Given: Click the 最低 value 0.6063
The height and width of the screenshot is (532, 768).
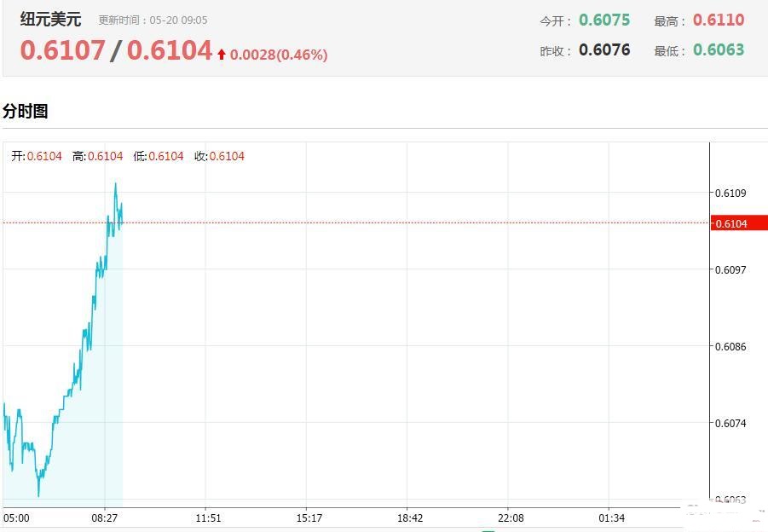Looking at the screenshot, I should [719, 49].
